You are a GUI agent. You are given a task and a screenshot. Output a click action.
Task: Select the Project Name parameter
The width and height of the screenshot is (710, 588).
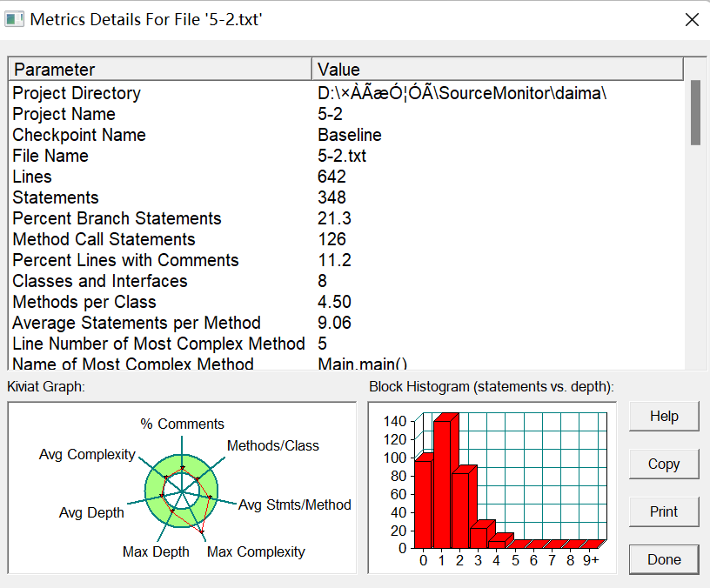(x=64, y=114)
